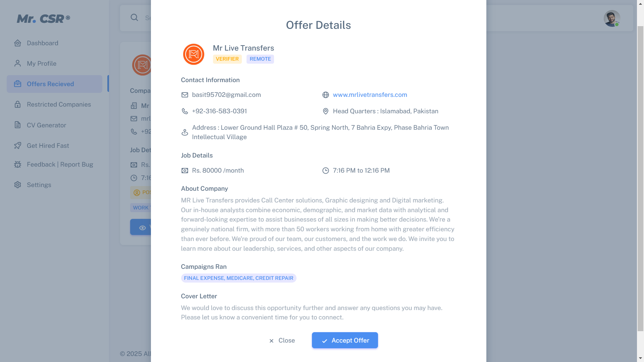The width and height of the screenshot is (644, 362).
Task: Click the user profile avatar
Action: click(x=612, y=18)
